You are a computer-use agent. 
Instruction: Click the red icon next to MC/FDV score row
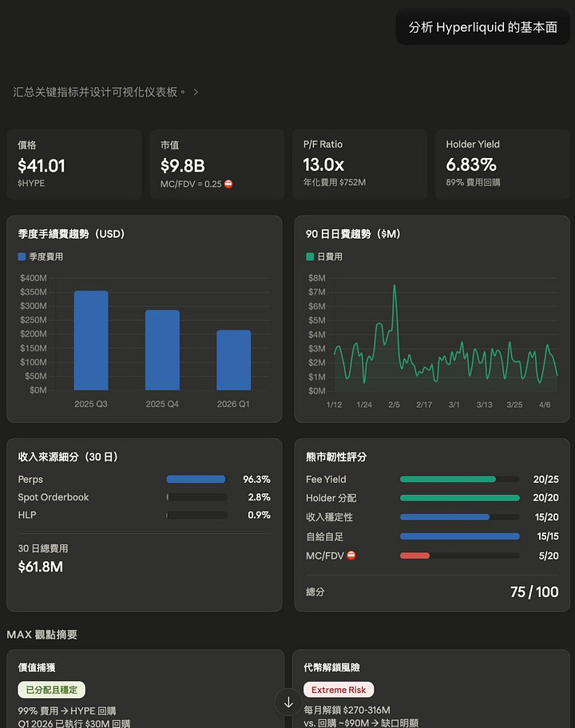click(351, 556)
